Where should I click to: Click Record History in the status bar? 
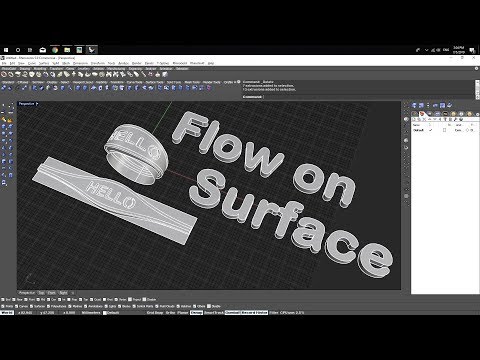tap(255, 313)
